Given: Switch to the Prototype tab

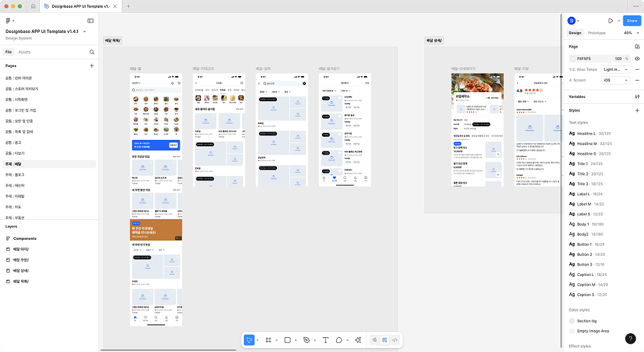Looking at the screenshot, I should click(x=596, y=33).
